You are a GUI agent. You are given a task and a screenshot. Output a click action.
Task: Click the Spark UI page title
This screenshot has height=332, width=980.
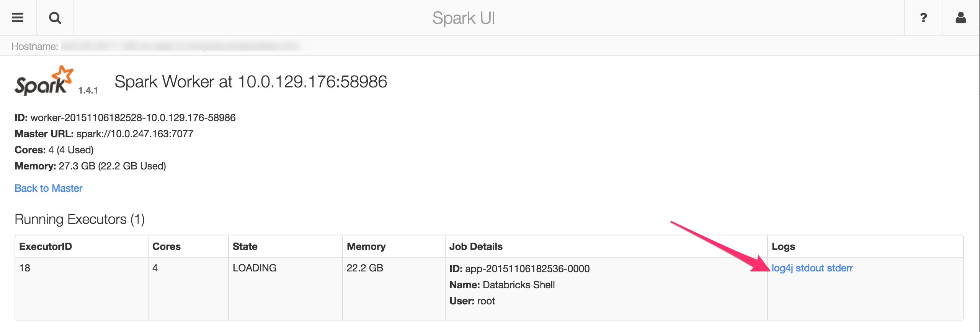[464, 18]
